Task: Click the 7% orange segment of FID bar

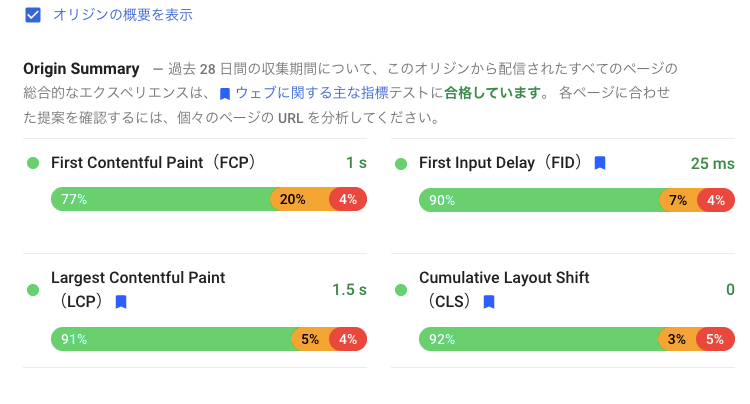Action: click(678, 200)
